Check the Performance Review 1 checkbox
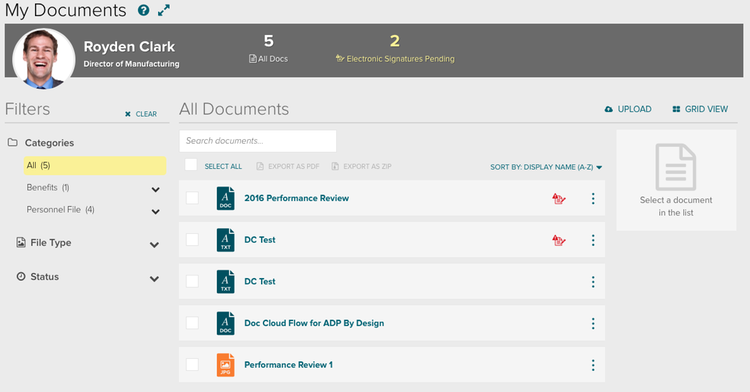This screenshot has width=750, height=392. (x=192, y=364)
